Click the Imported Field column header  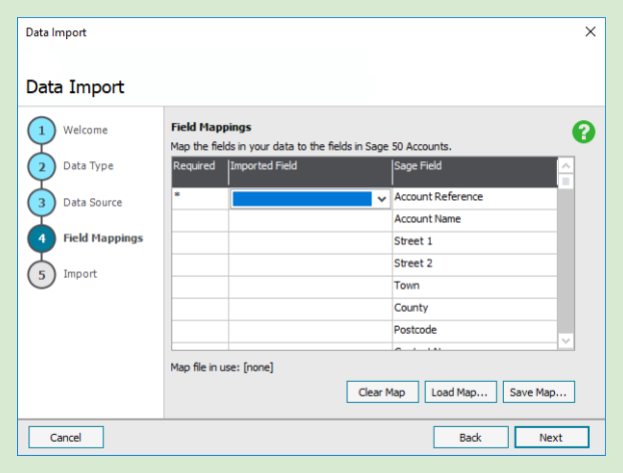(x=309, y=167)
